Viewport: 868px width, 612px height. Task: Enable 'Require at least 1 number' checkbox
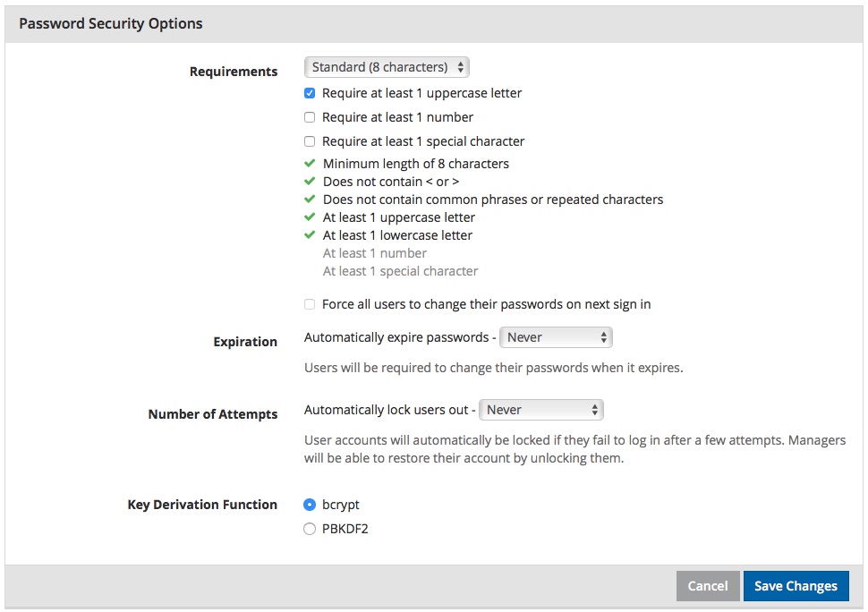[x=310, y=117]
